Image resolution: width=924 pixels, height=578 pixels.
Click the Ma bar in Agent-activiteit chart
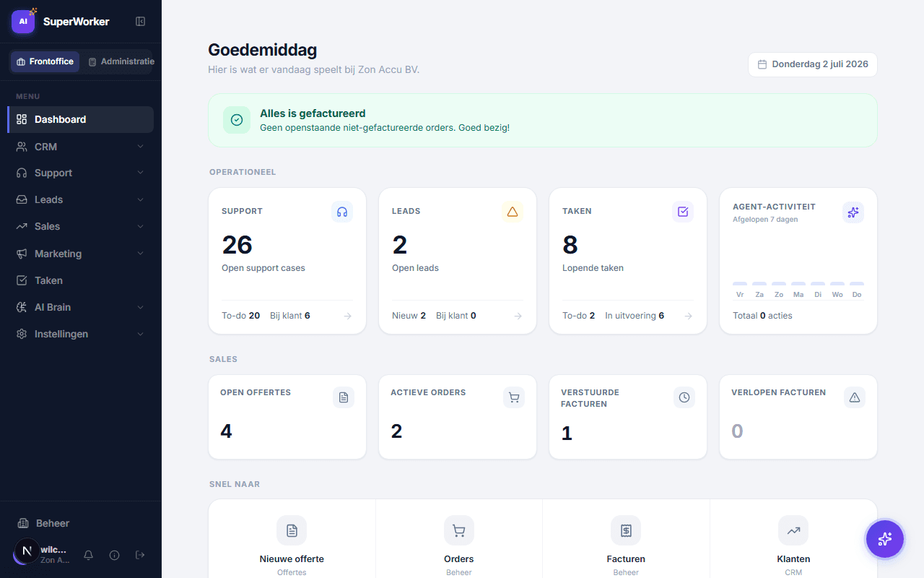coord(798,284)
